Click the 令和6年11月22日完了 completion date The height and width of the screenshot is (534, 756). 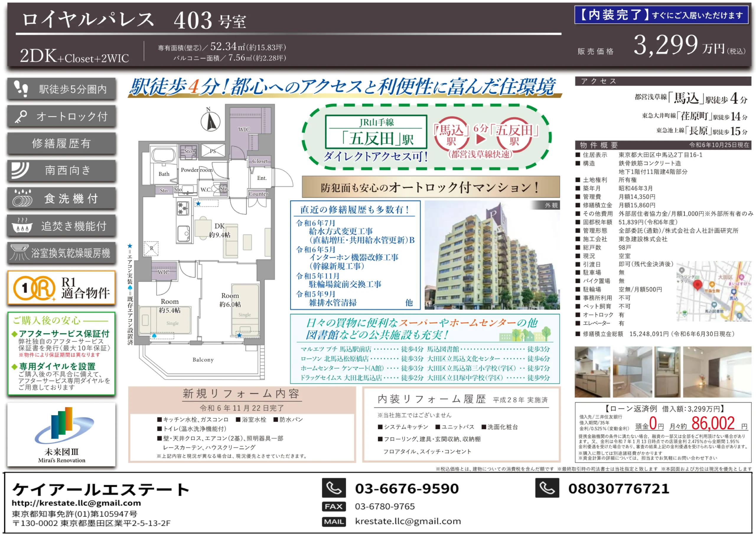[242, 408]
